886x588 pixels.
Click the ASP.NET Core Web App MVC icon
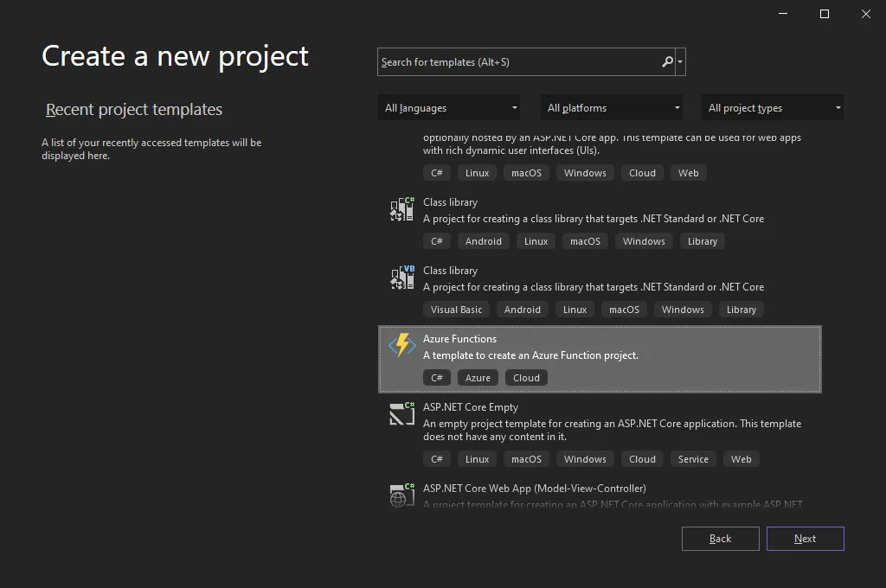click(x=401, y=495)
